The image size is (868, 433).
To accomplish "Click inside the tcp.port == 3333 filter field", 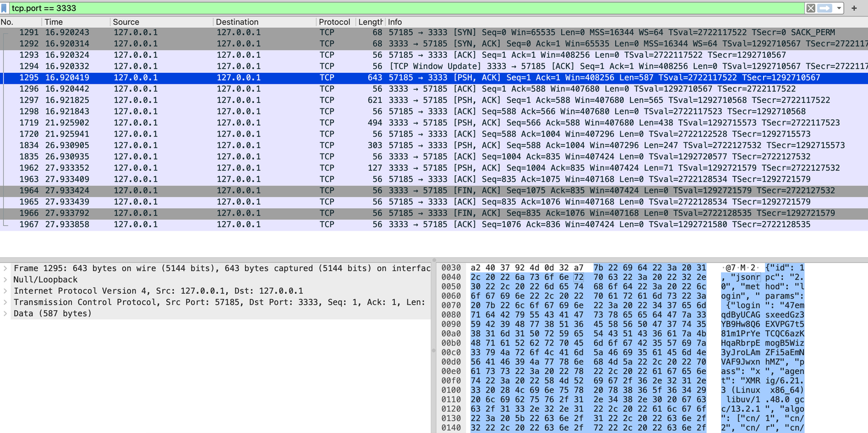I will 90,8.
